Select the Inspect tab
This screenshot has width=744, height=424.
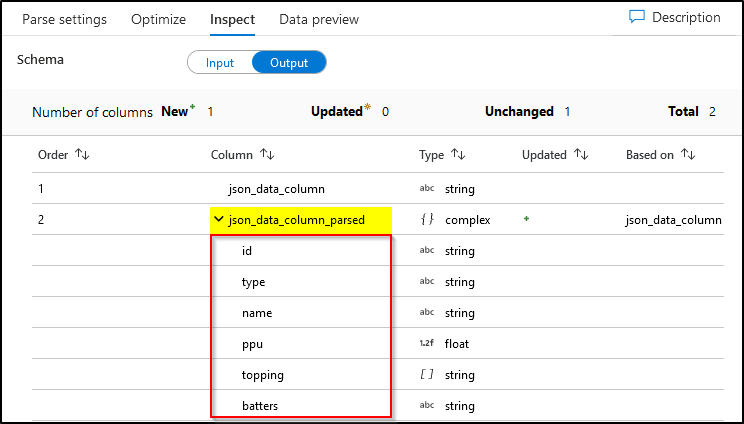(x=232, y=19)
